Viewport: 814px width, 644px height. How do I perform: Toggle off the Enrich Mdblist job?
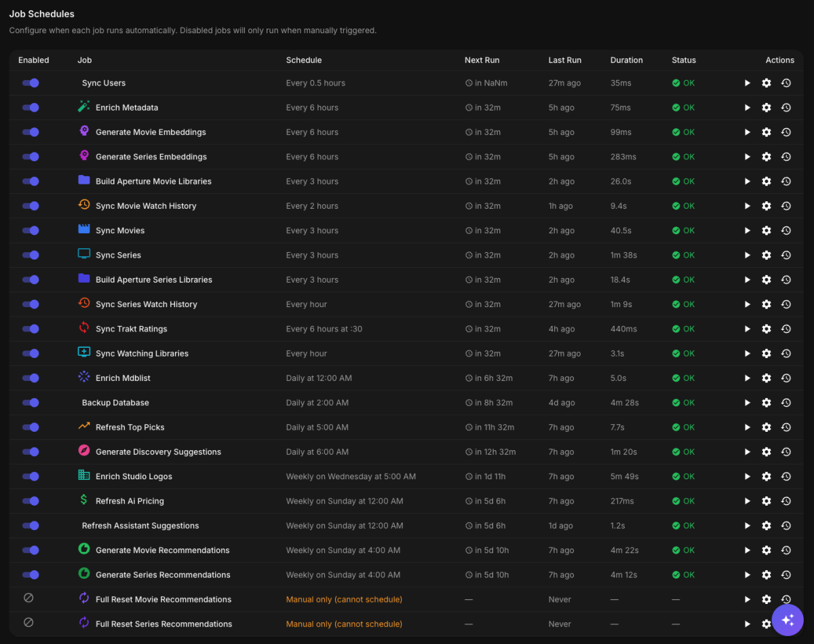(x=30, y=378)
